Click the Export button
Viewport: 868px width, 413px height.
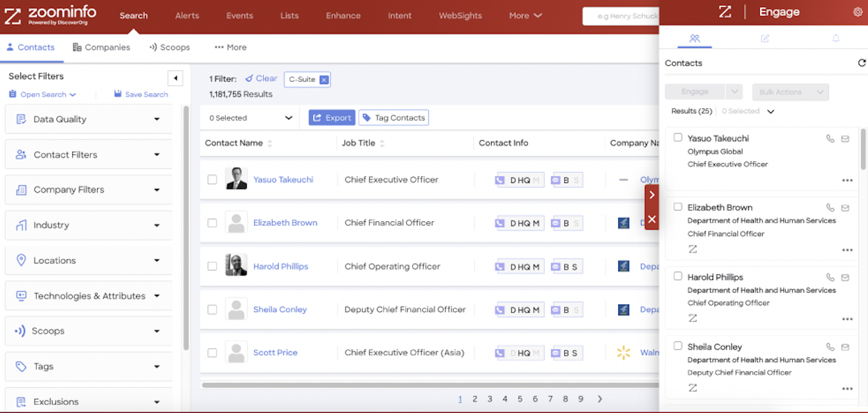coord(332,118)
